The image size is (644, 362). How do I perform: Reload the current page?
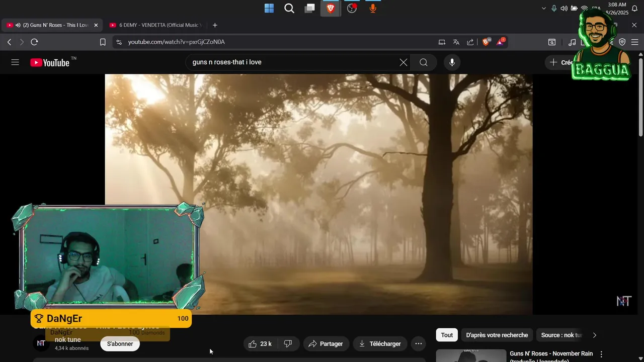(x=35, y=42)
